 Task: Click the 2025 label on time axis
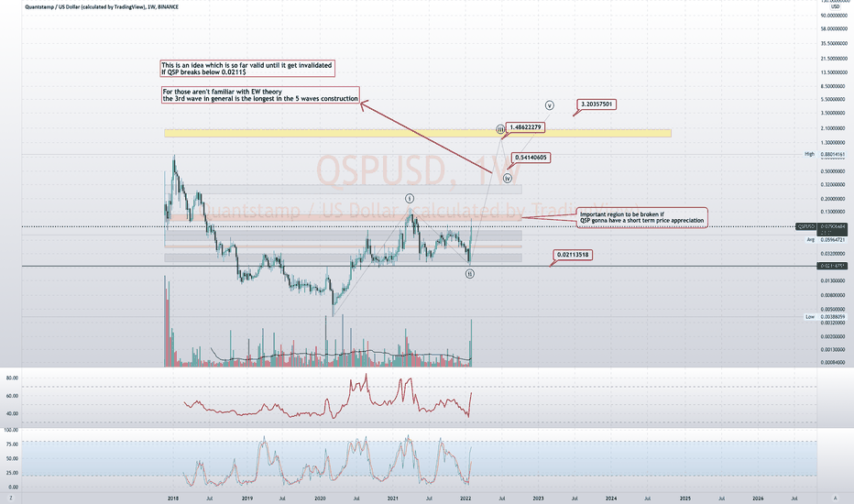(x=685, y=498)
